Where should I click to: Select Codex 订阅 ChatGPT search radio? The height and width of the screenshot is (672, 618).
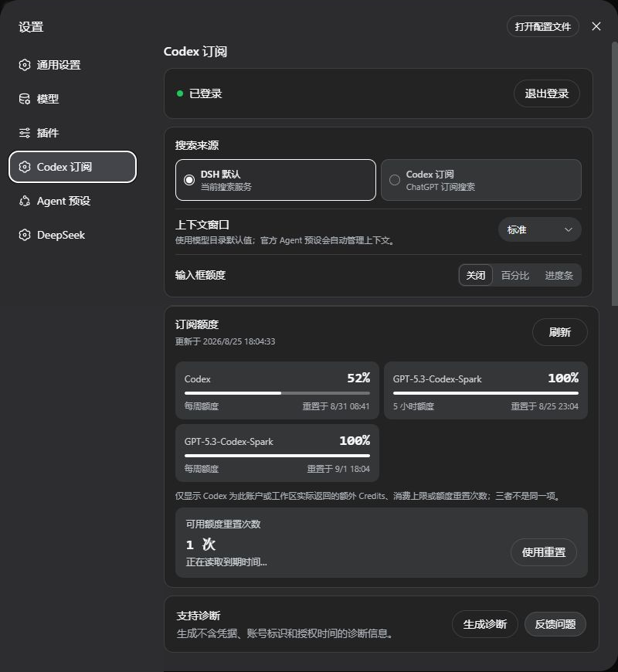481,180
